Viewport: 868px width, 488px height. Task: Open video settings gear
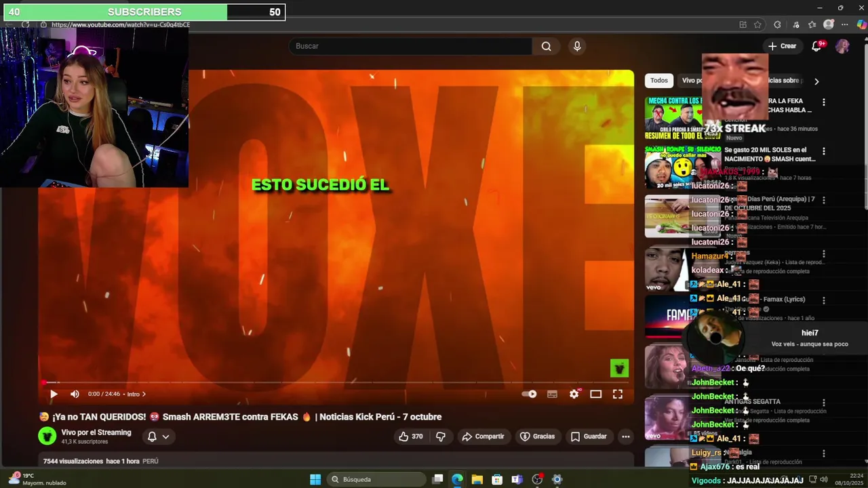click(x=574, y=394)
